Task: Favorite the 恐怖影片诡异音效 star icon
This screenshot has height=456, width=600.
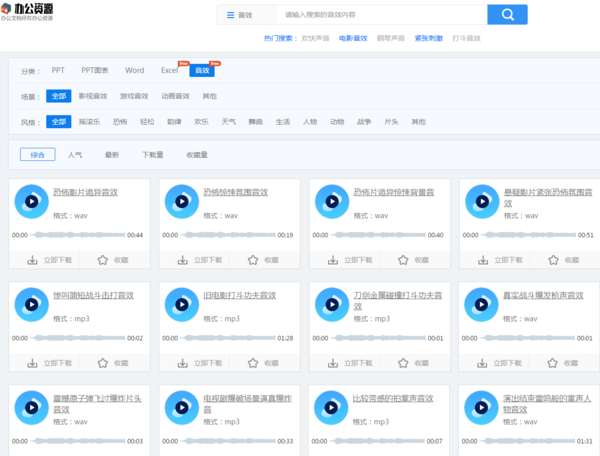Action: coord(103,260)
